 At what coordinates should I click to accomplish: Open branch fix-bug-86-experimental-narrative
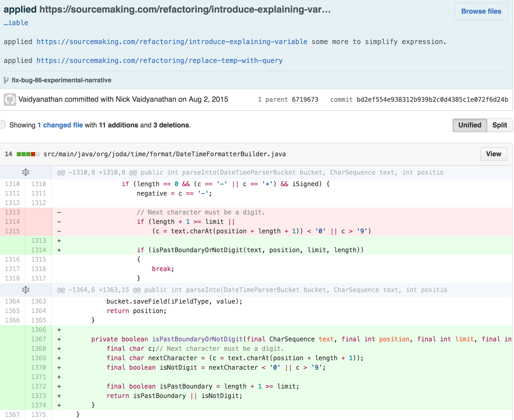coord(61,80)
